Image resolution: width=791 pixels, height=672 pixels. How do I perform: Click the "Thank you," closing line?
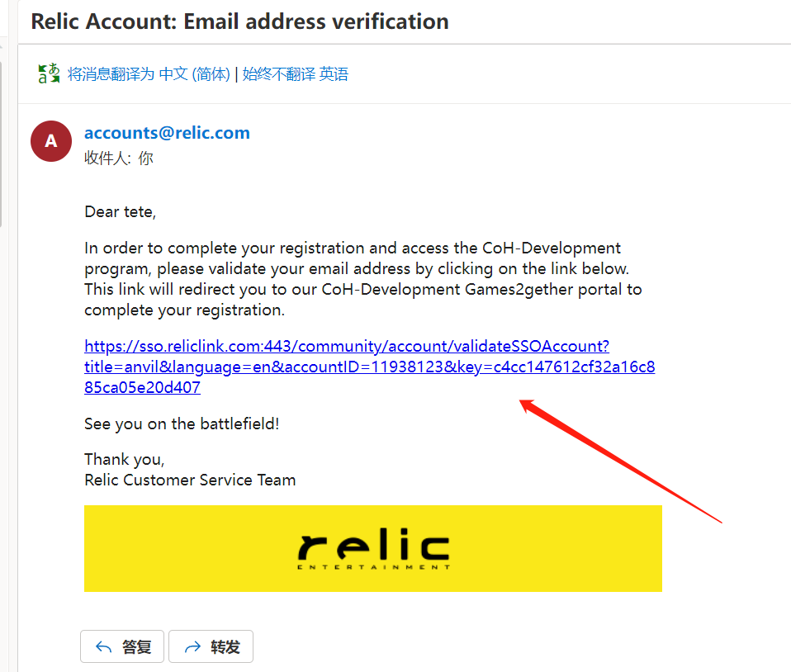pyautogui.click(x=125, y=459)
